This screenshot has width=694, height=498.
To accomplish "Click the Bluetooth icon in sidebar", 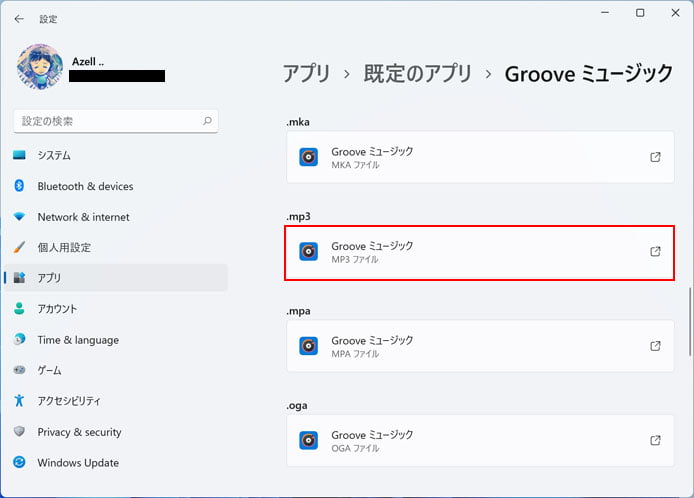I will point(19,185).
